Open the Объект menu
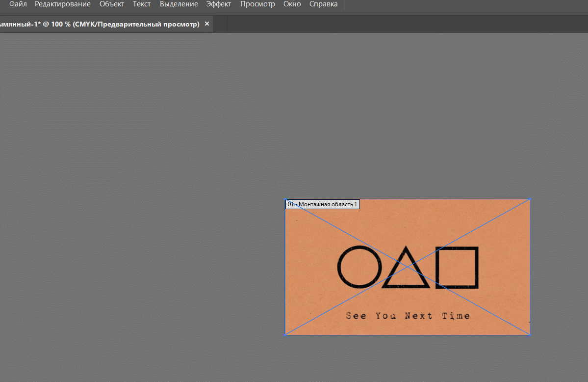Image resolution: width=588 pixels, height=382 pixels. tap(112, 4)
